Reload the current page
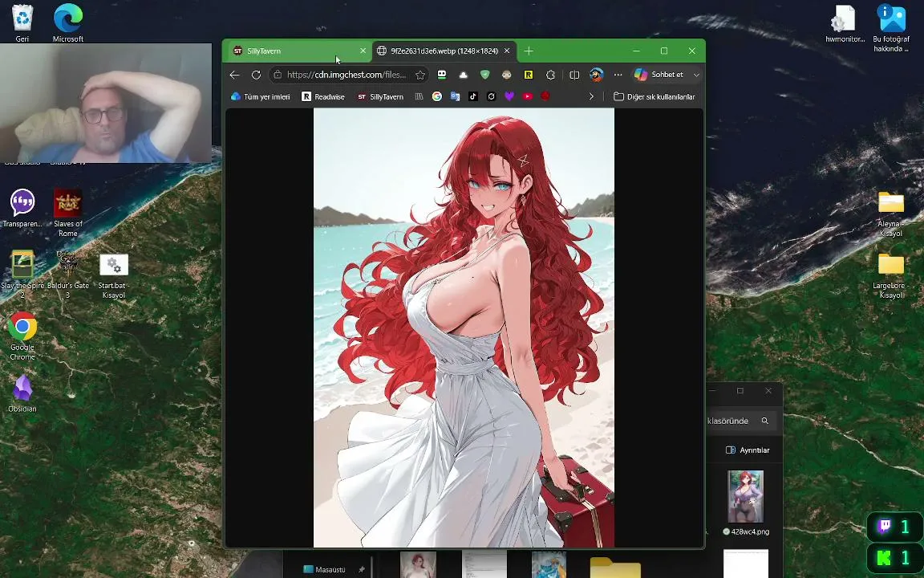 coord(256,75)
